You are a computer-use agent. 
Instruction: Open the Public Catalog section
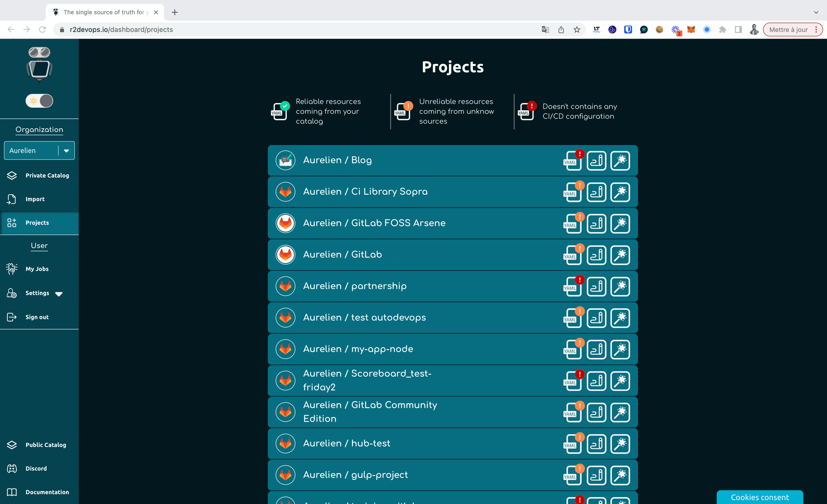(46, 445)
